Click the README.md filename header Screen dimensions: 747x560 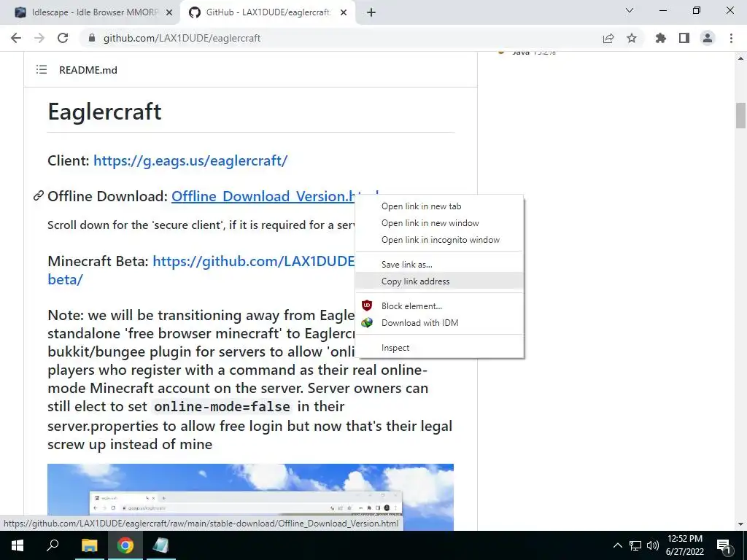click(88, 70)
